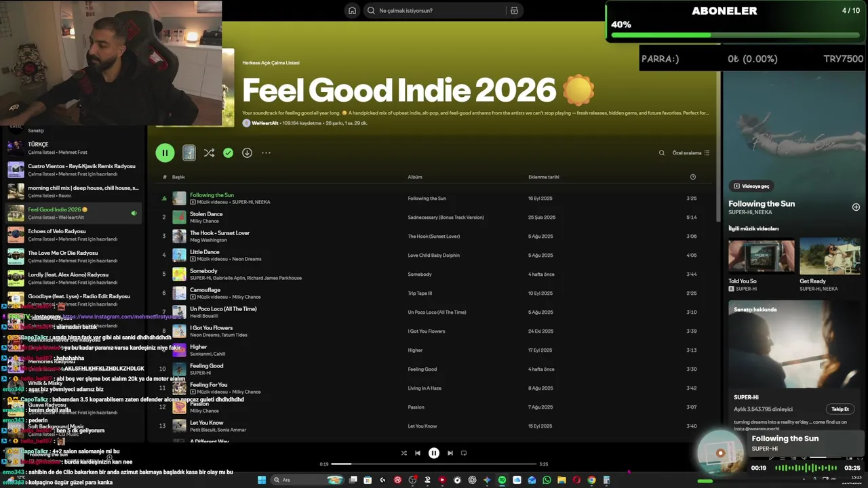Seek on the song progress bar

434,464
